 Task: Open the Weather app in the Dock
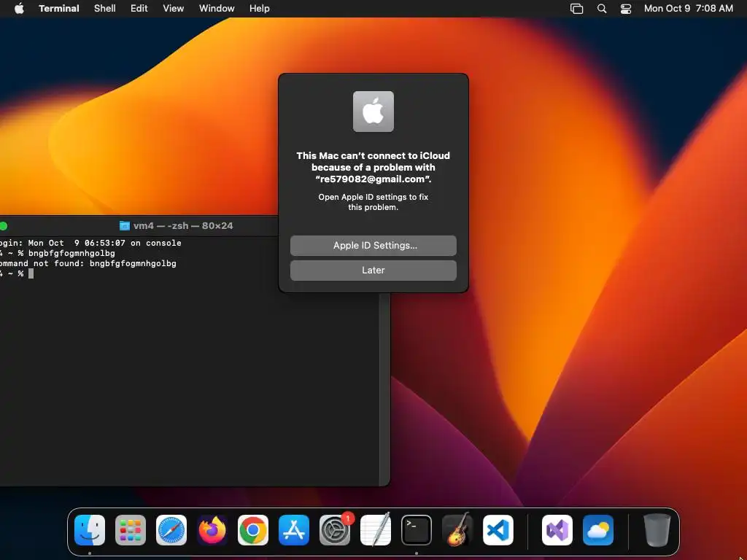(598, 530)
